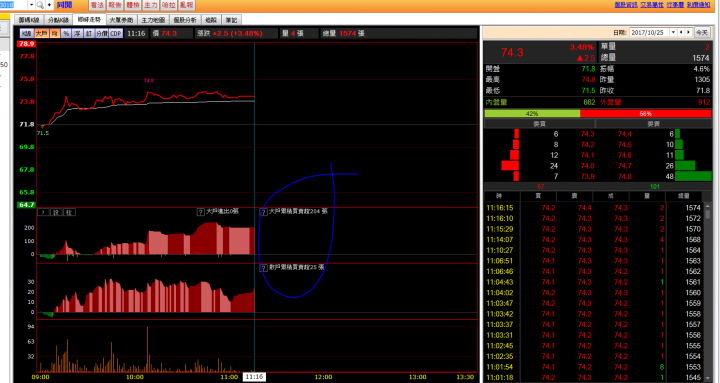Click the green 42% inner volume bar
Screen dimensions: 720x383
tap(532, 113)
